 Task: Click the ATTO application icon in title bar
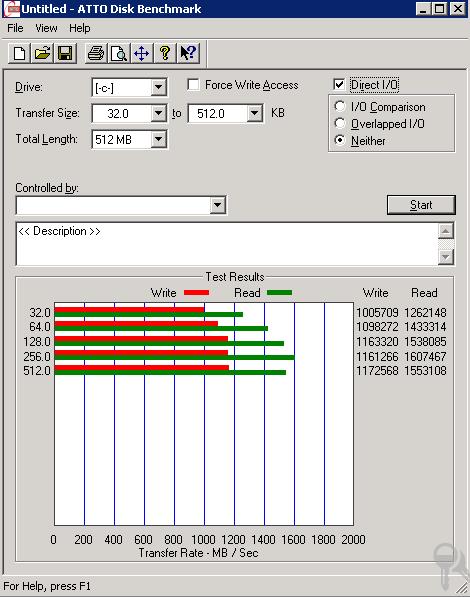coord(11,9)
